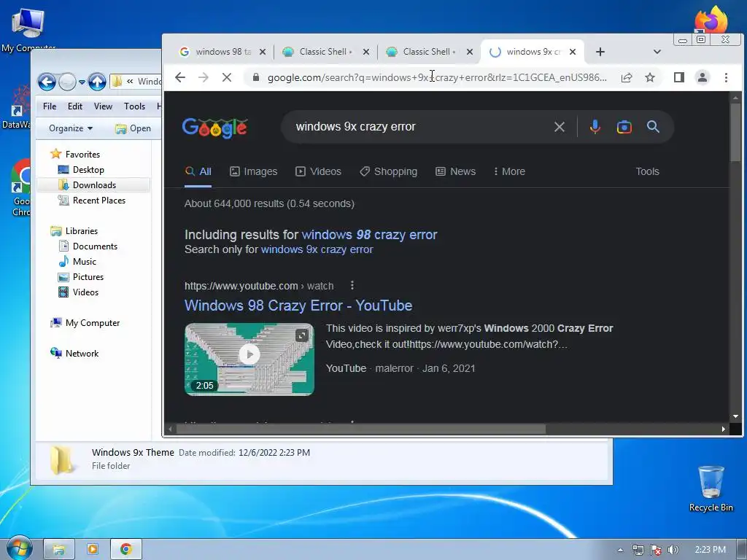
Task: Open the Tools search options
Action: 647,171
